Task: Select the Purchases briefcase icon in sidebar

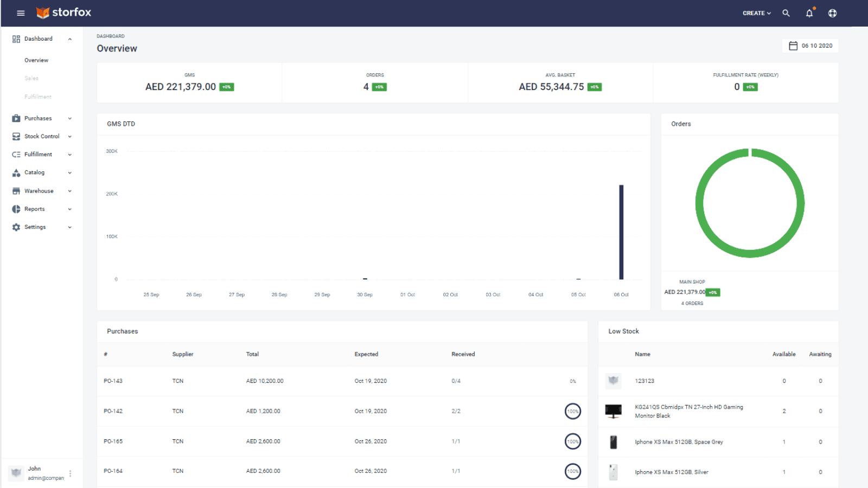Action: [16, 118]
